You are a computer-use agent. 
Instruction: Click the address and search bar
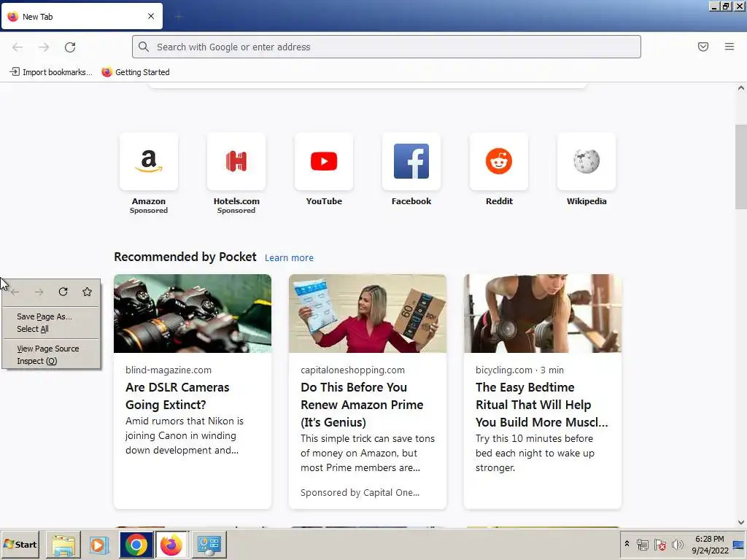(387, 47)
